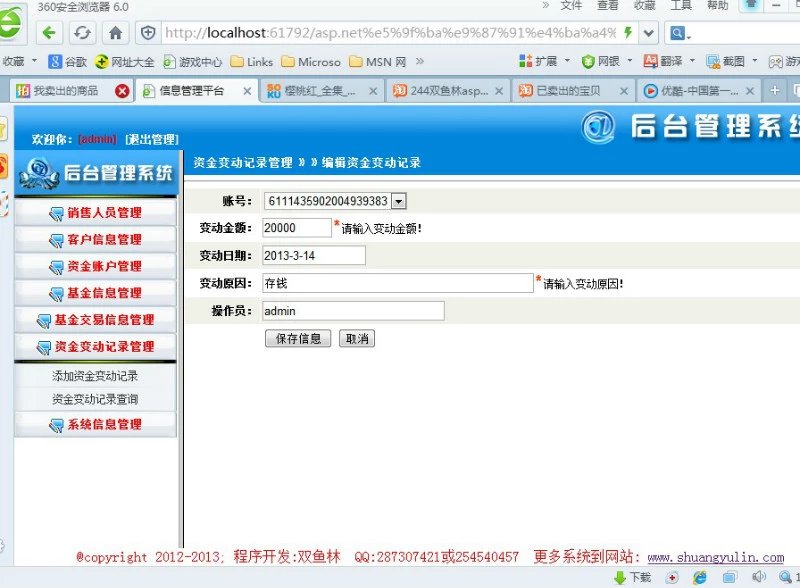This screenshot has height=588, width=800.
Task: Expand 资金账户管理 sidebar section
Action: coord(95,266)
